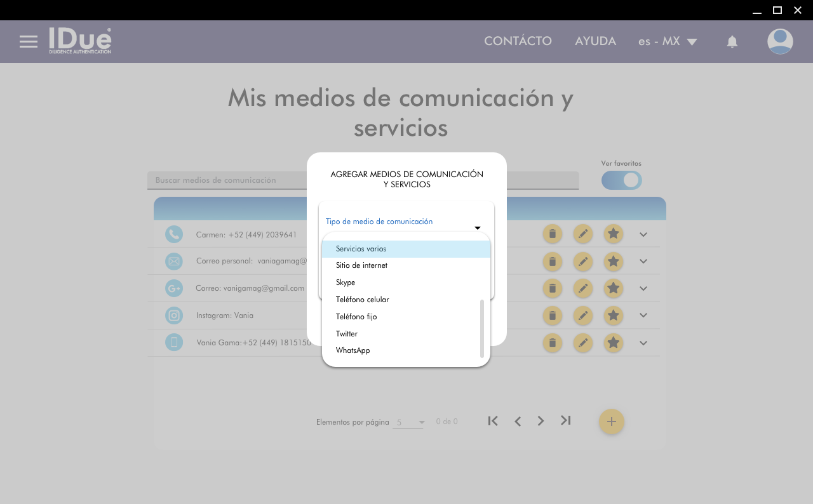Image resolution: width=813 pixels, height=504 pixels.
Task: Open the user profile avatar
Action: tap(779, 41)
